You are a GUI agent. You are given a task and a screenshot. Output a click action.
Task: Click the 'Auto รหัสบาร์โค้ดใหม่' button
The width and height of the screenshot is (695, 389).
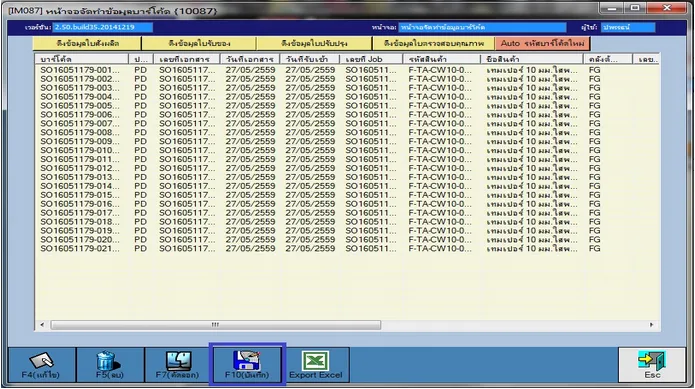pyautogui.click(x=543, y=43)
